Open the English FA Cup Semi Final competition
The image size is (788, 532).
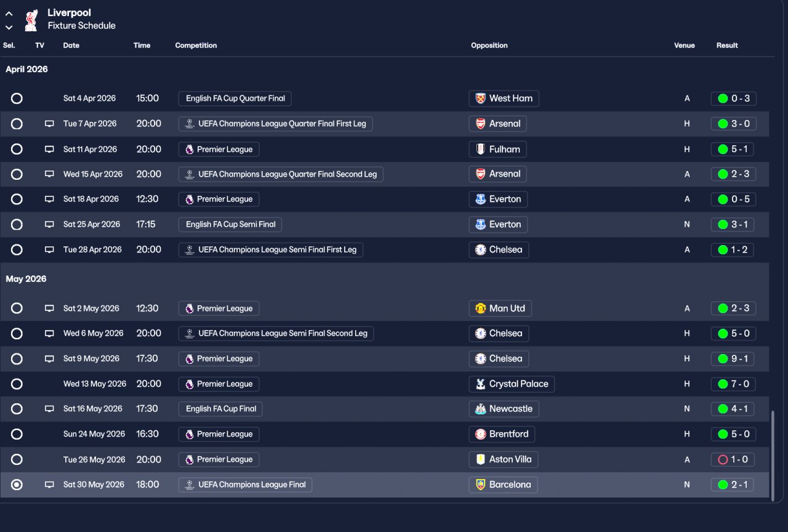pos(230,225)
